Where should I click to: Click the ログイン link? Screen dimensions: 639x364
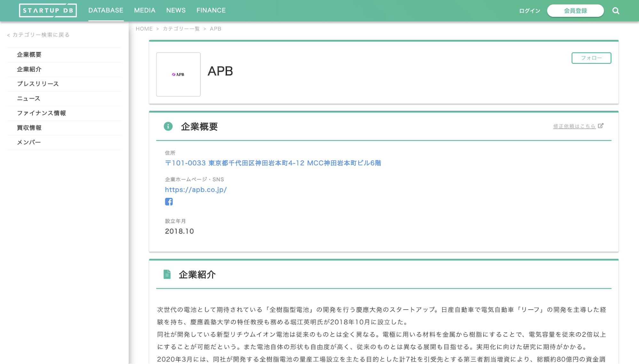point(529,11)
